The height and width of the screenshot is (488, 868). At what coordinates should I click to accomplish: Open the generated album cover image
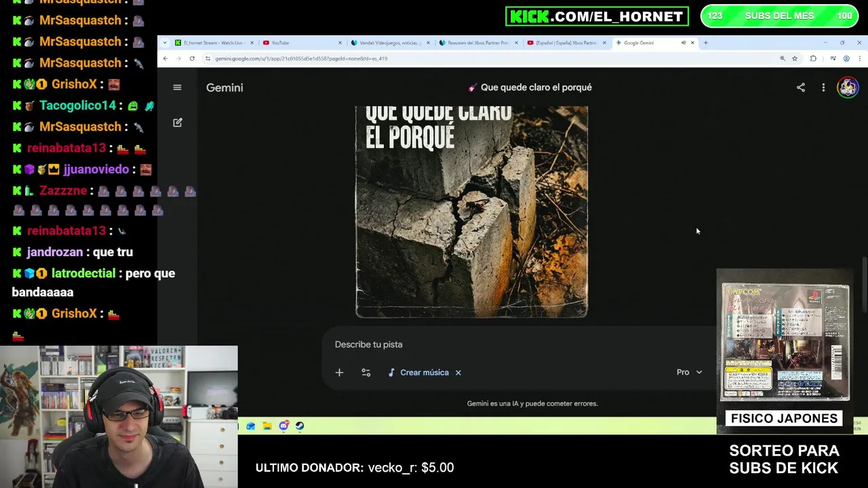tap(471, 211)
